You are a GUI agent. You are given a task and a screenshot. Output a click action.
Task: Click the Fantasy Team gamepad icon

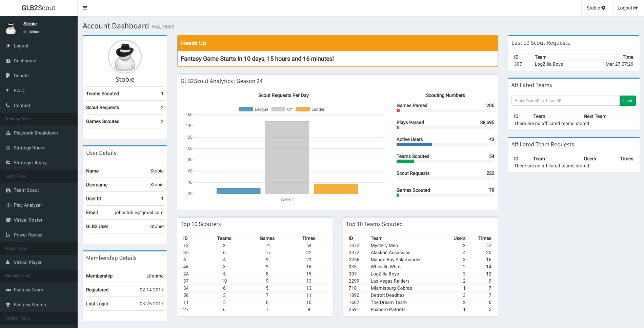tap(8, 290)
